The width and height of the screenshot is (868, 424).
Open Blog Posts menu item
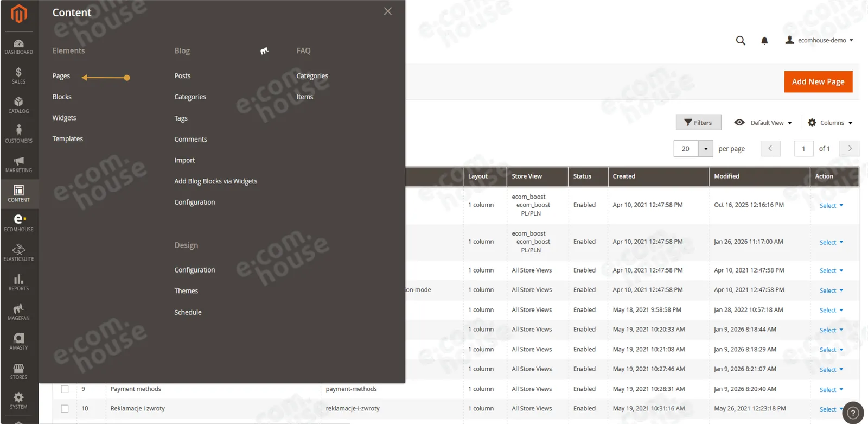tap(182, 76)
